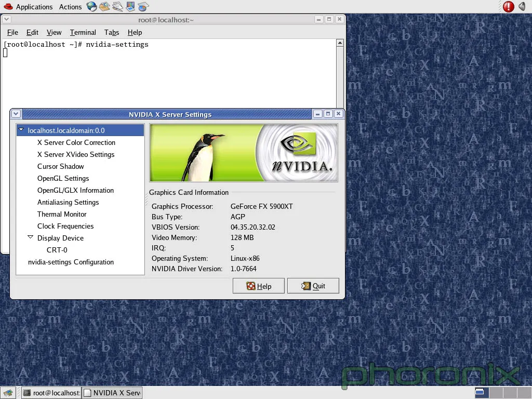Collapse the Display Device tree node

click(31, 237)
